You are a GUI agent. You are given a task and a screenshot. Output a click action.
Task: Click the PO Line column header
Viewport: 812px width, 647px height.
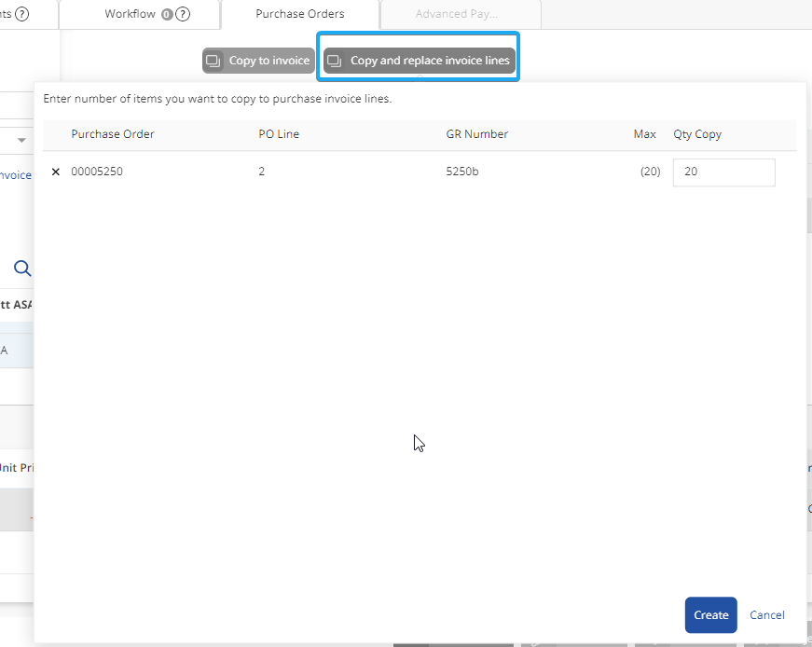[x=279, y=134]
